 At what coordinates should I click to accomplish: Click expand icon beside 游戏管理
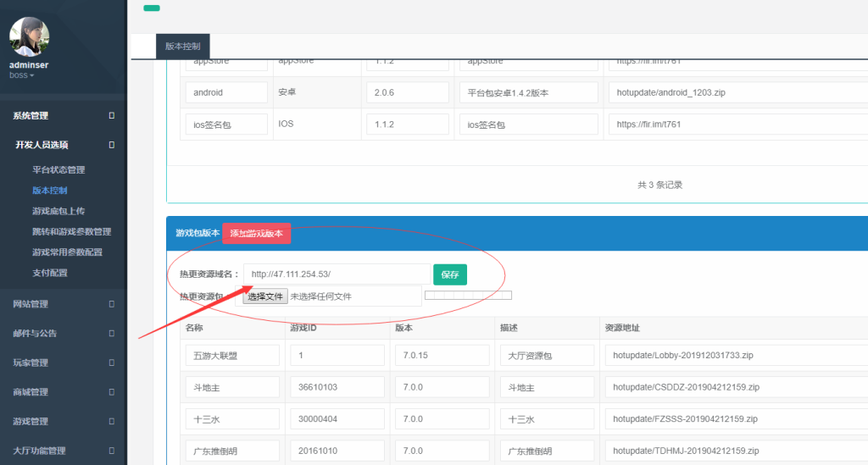coord(111,421)
